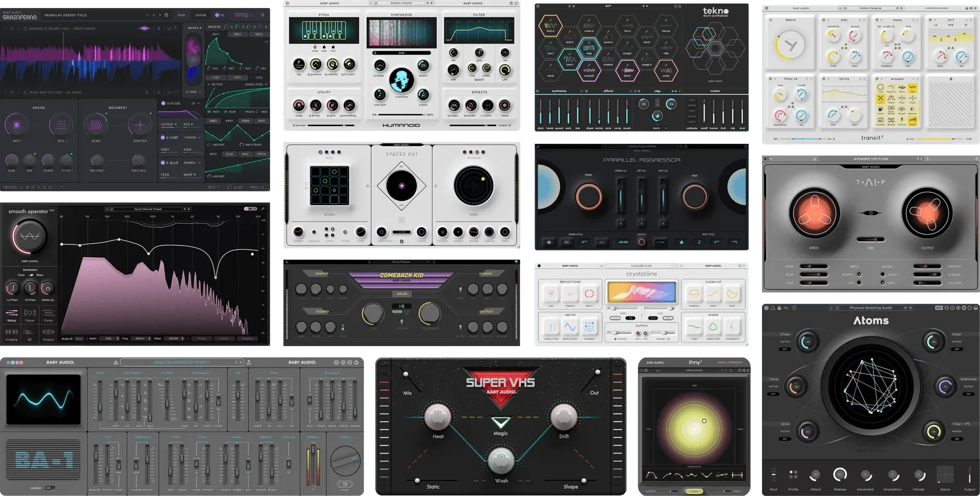Open the Granular Energy Field preset dropdown
Screen dimensions: 980x496
pyautogui.click(x=147, y=15)
